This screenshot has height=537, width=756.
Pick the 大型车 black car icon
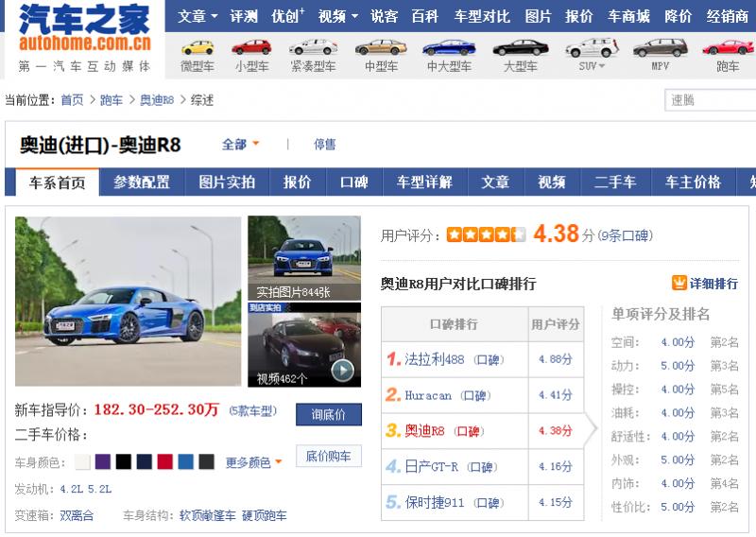(x=520, y=48)
